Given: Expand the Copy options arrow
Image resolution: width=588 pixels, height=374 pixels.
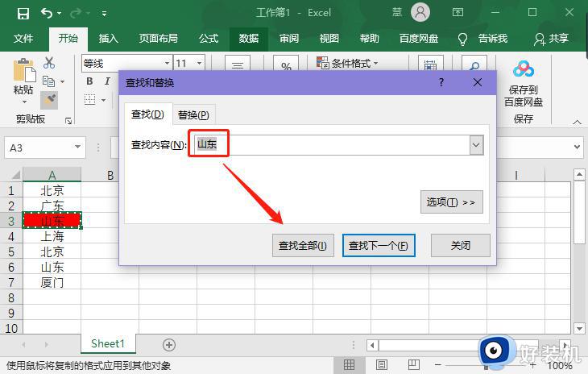Looking at the screenshot, I should pyautogui.click(x=62, y=81).
